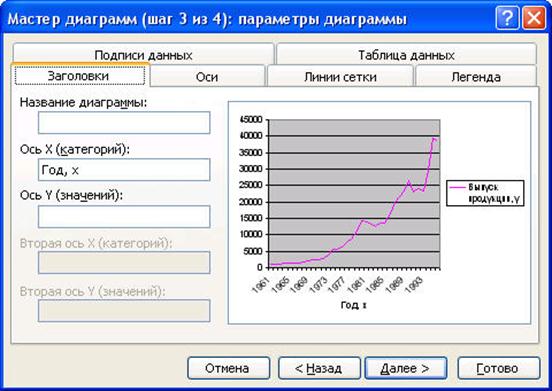Click the Ось Y (значений) input field

124,217
